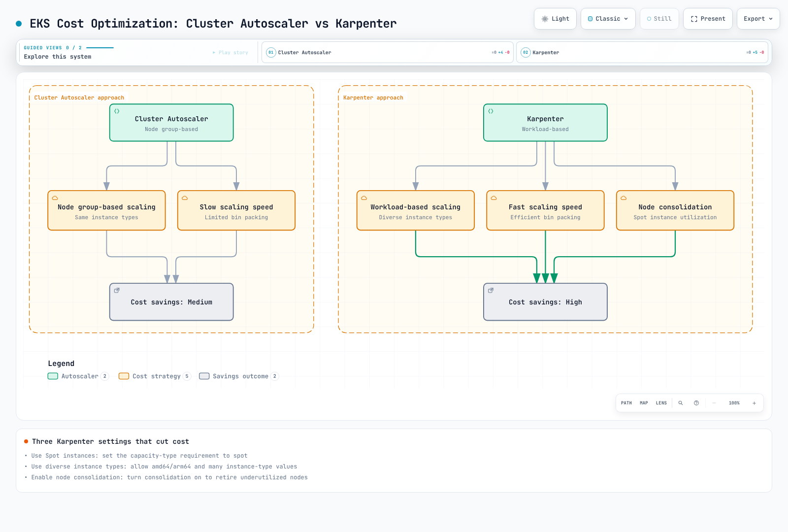Toggle Autoscaler legend filter label
Screen dimensions: 788x532
[x=80, y=376]
